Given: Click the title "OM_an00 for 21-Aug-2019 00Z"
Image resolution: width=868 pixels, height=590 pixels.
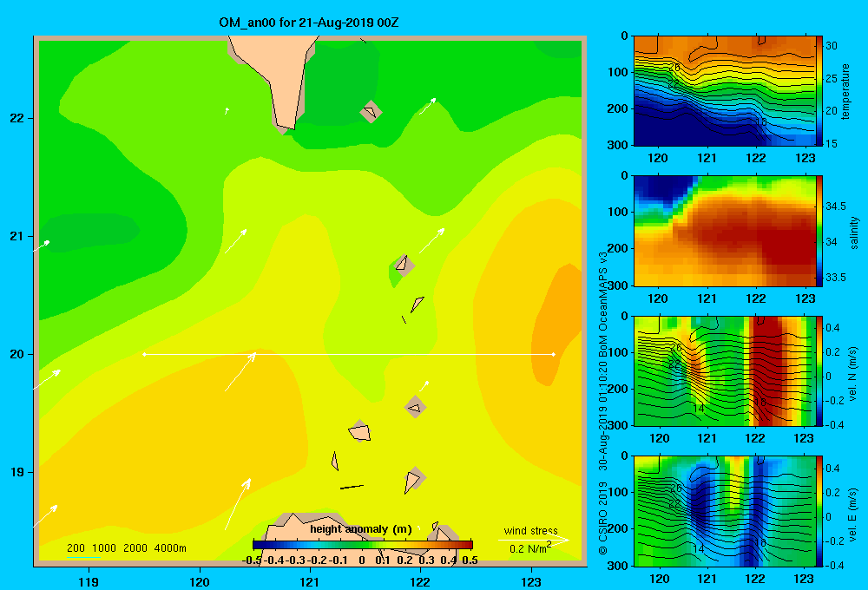Looking at the screenshot, I should click(x=309, y=23).
